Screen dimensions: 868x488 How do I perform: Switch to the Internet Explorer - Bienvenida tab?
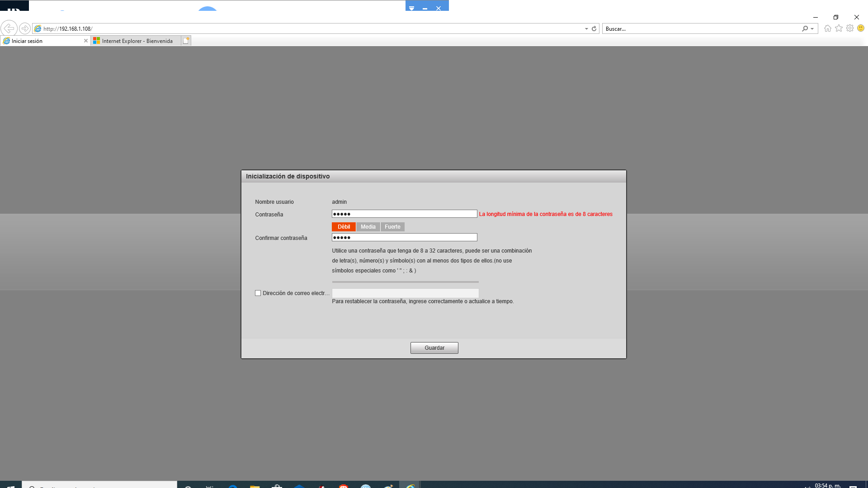pos(136,41)
